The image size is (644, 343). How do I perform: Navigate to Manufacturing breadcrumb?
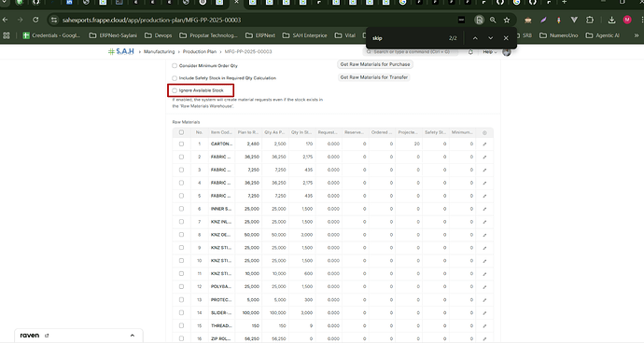tap(159, 51)
